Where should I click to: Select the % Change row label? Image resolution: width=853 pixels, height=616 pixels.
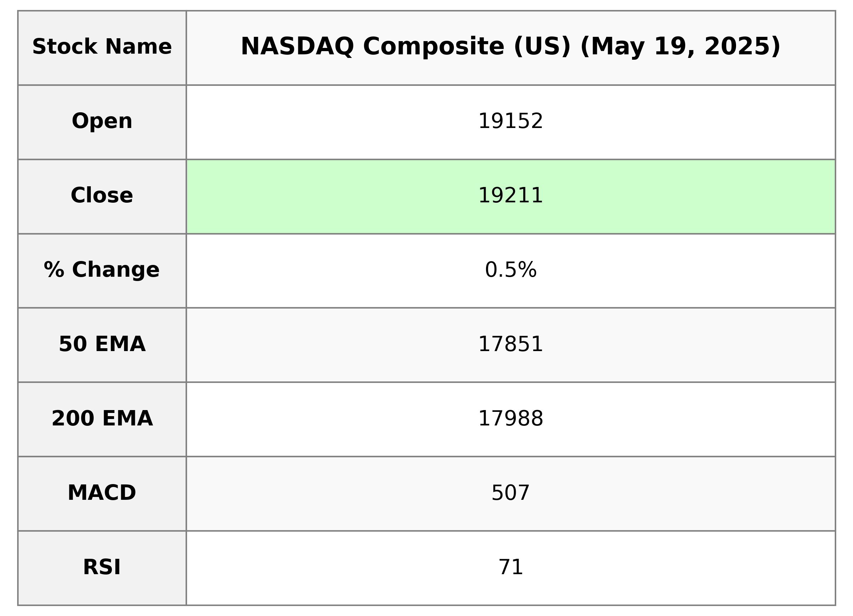pos(102,270)
